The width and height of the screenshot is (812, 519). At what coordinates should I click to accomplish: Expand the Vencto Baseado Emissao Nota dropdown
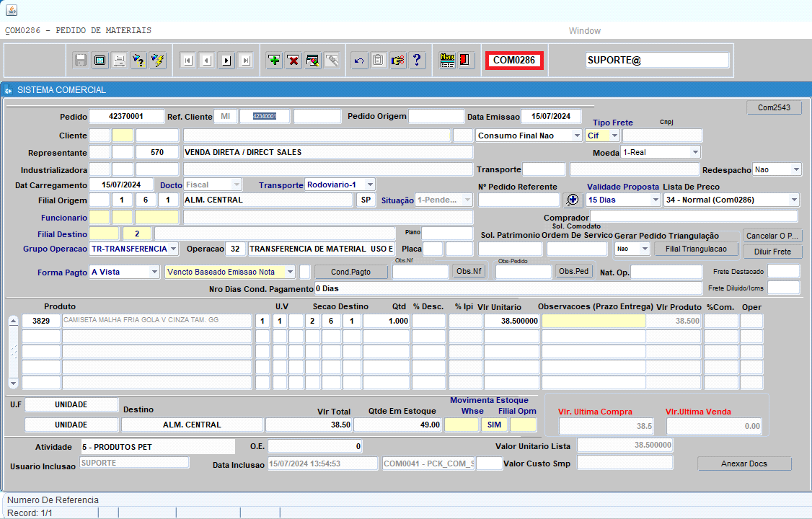290,272
